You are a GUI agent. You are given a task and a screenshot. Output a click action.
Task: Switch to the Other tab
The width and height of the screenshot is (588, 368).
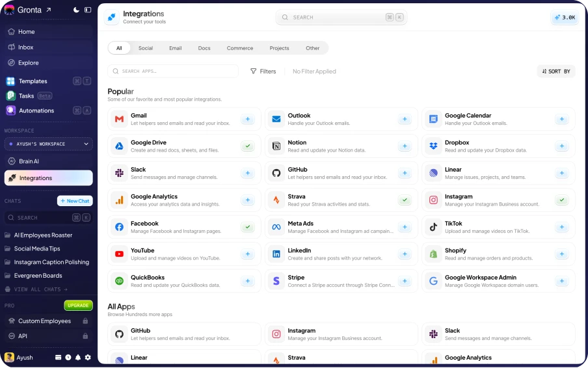tap(312, 48)
